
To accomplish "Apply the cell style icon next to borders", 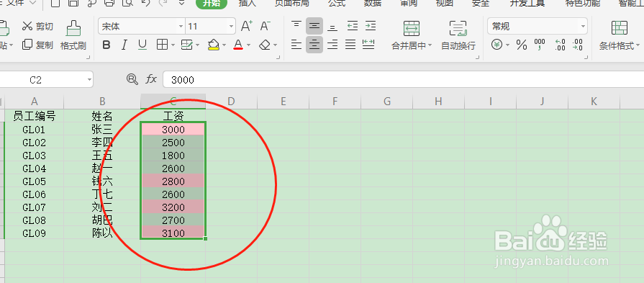I will pos(187,45).
